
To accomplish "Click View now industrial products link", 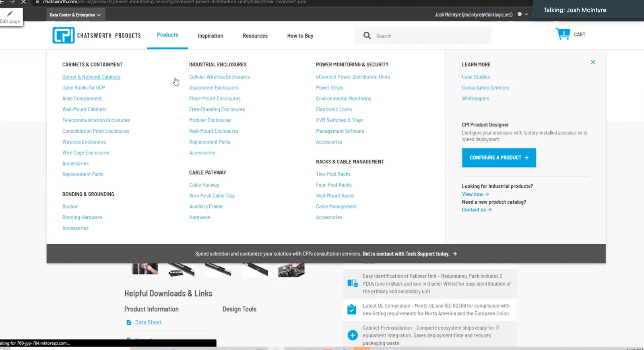I will coord(475,194).
